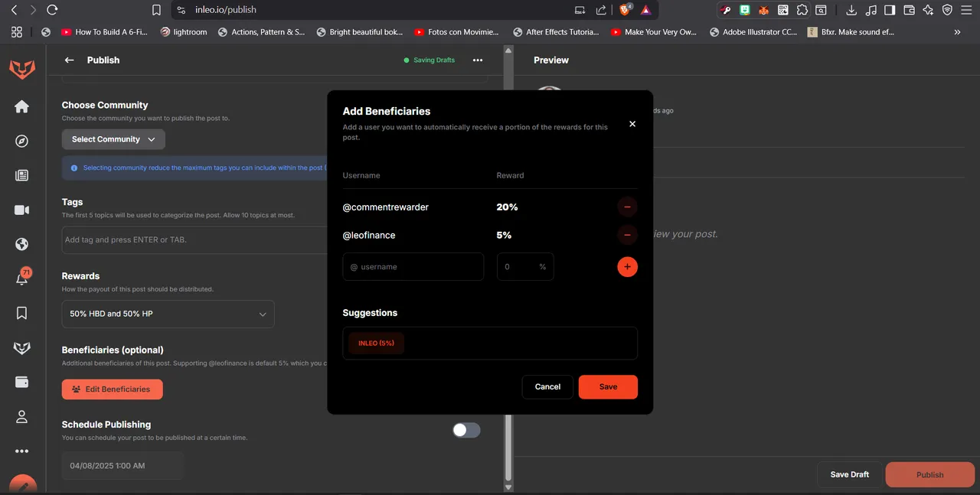Click Save in the beneficiaries dialog
Viewport: 980px width, 495px height.
(x=608, y=386)
